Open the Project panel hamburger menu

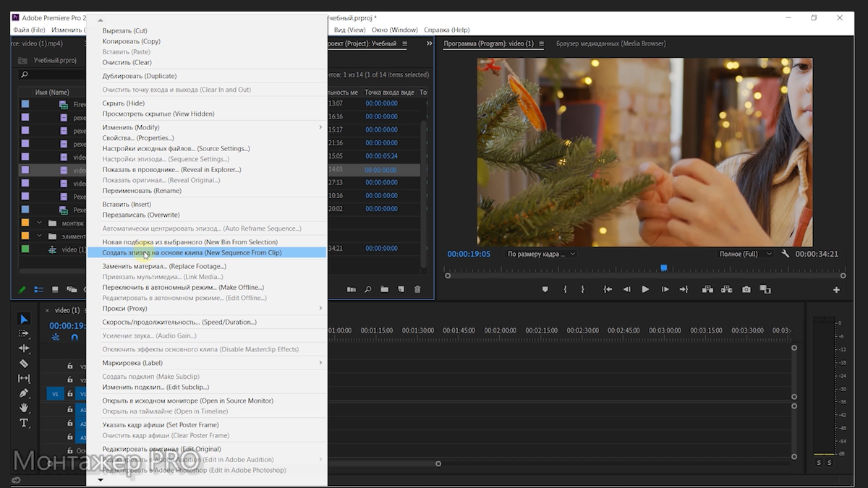(405, 43)
